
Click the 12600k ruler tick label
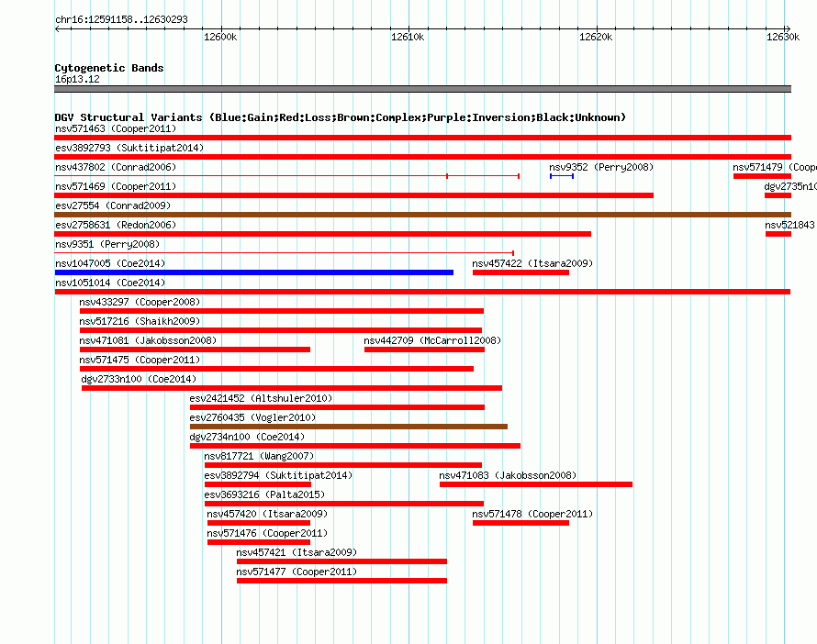click(220, 37)
